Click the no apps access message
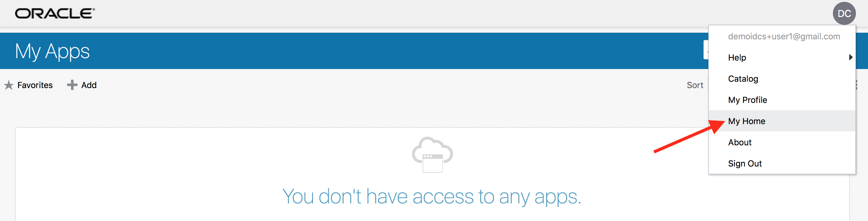 (x=432, y=196)
